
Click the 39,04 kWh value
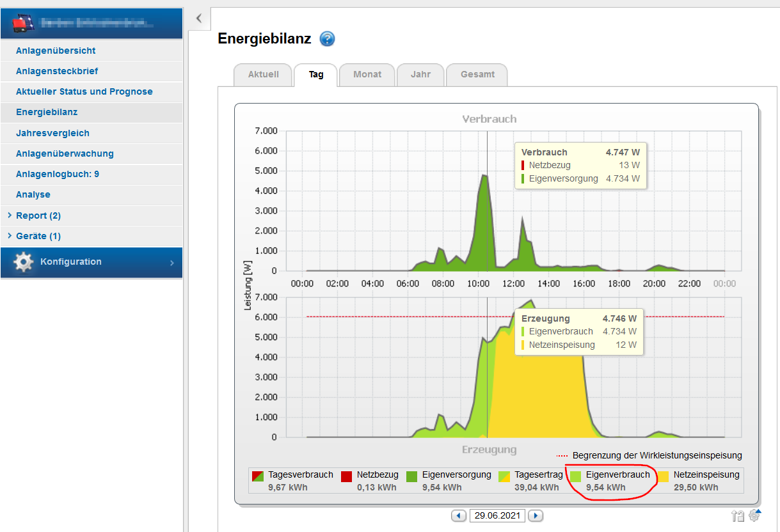click(x=536, y=487)
